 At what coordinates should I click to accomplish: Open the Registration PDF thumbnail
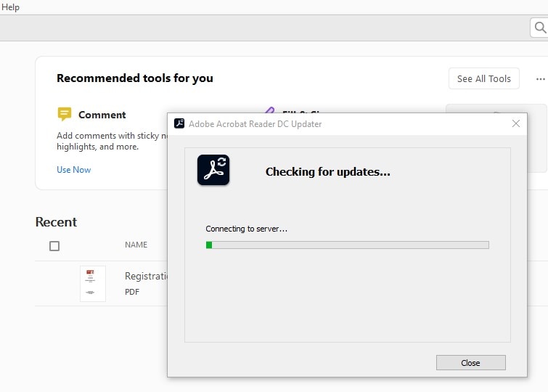[x=93, y=284]
